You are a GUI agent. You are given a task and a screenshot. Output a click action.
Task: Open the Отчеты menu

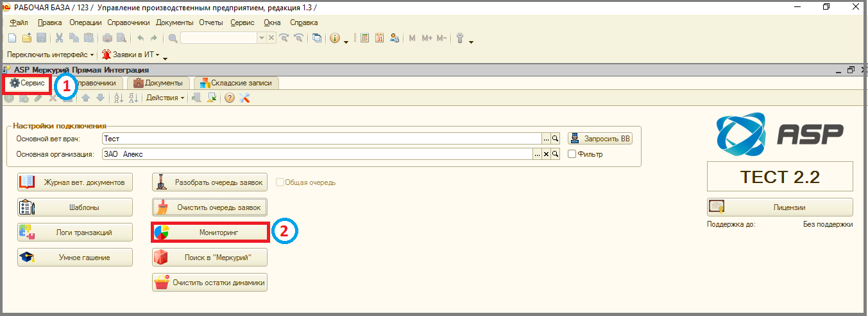click(x=210, y=22)
